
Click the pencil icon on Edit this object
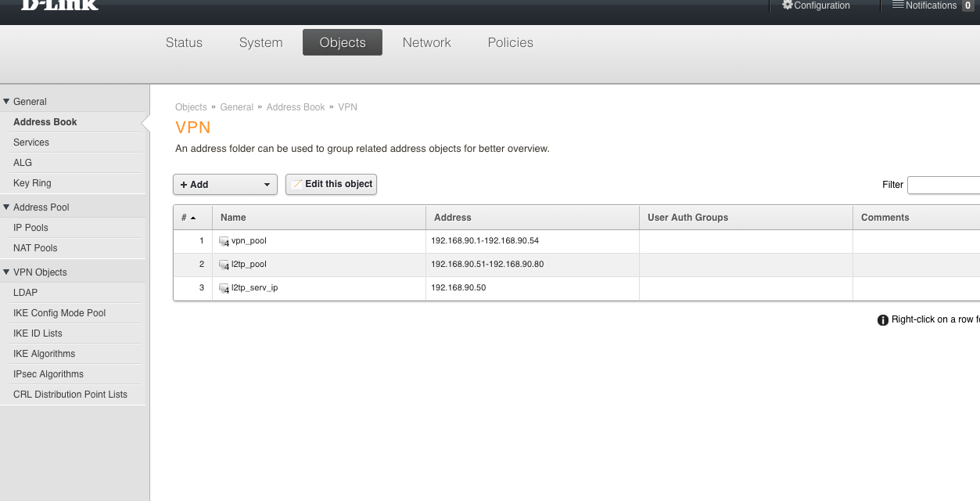point(296,185)
